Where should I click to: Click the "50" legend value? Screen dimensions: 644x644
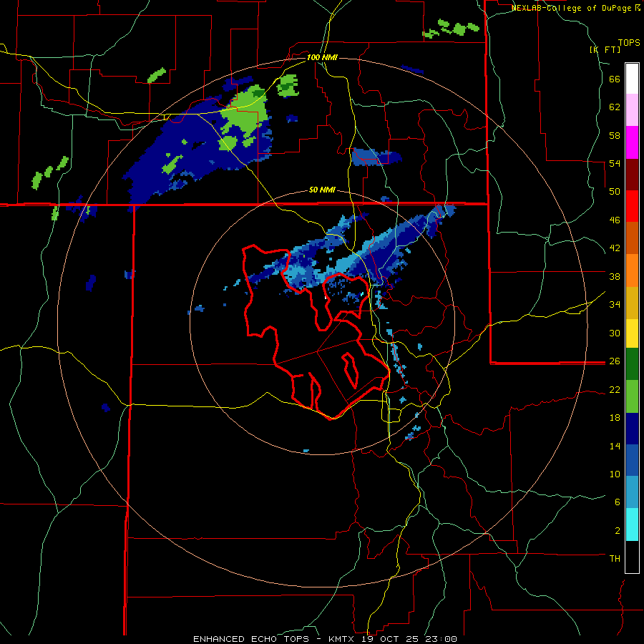(615, 192)
